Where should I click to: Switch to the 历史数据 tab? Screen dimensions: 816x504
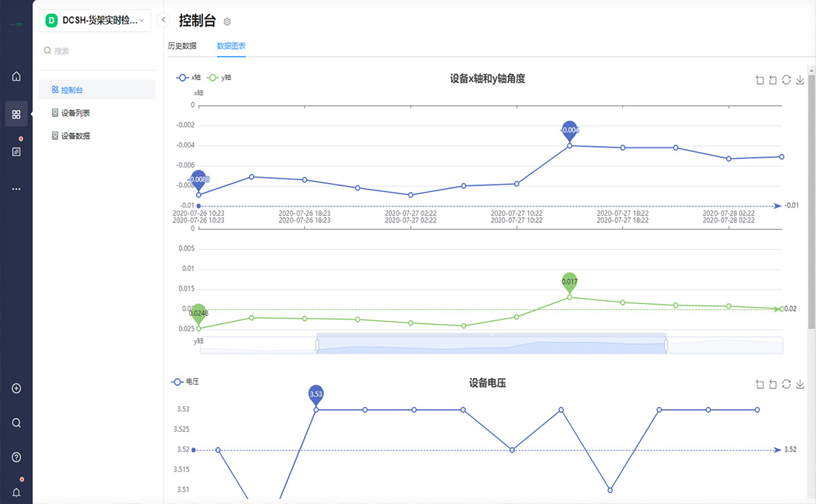(x=182, y=46)
